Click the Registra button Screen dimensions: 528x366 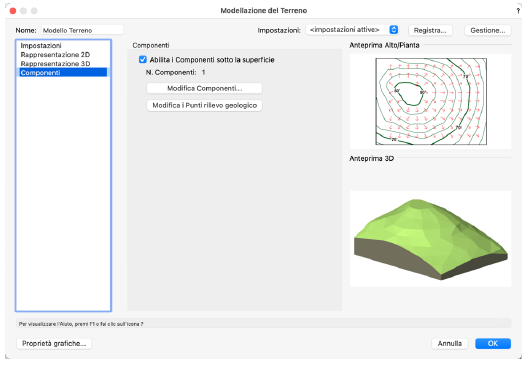click(x=430, y=30)
